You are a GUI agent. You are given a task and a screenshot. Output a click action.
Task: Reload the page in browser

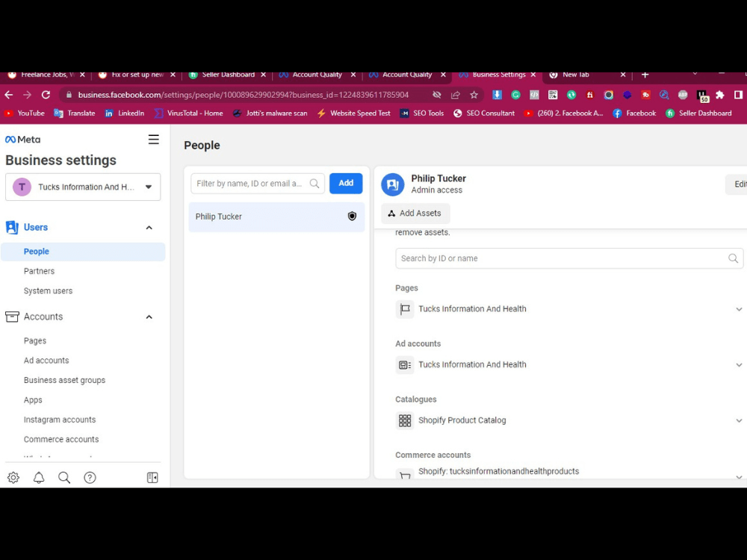(46, 95)
